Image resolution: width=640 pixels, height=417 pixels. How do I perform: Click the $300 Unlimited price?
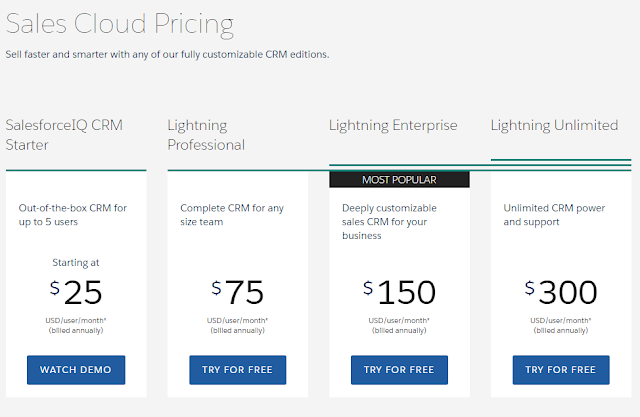(561, 292)
